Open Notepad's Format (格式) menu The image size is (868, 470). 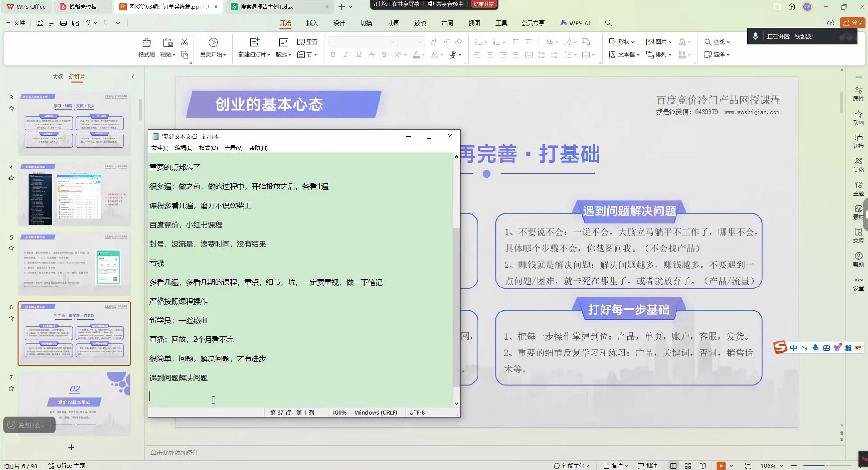pos(208,148)
